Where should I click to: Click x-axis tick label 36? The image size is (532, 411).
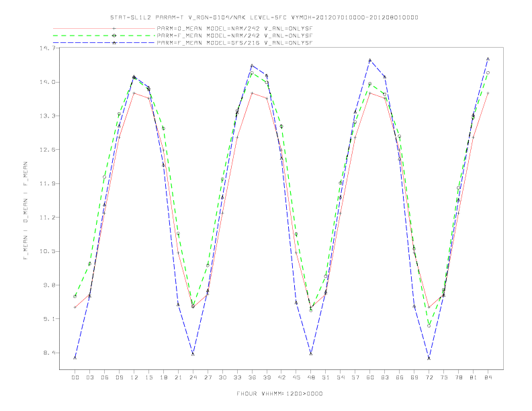coord(252,377)
